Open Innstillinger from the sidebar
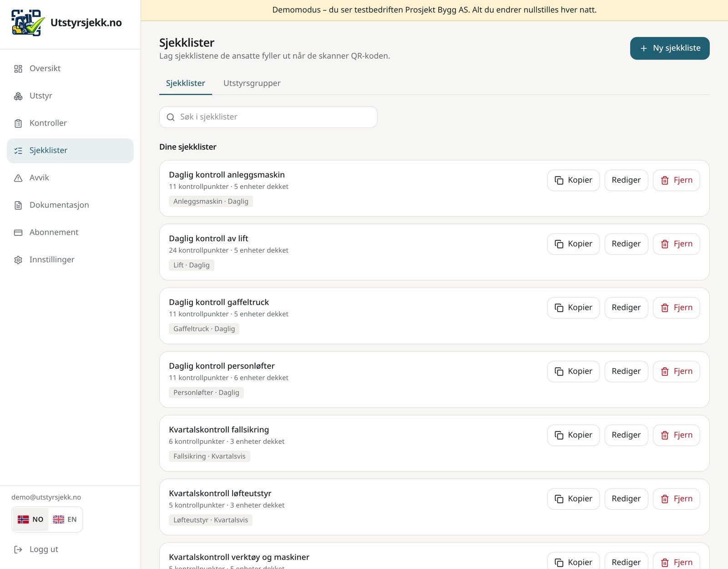 [70, 259]
